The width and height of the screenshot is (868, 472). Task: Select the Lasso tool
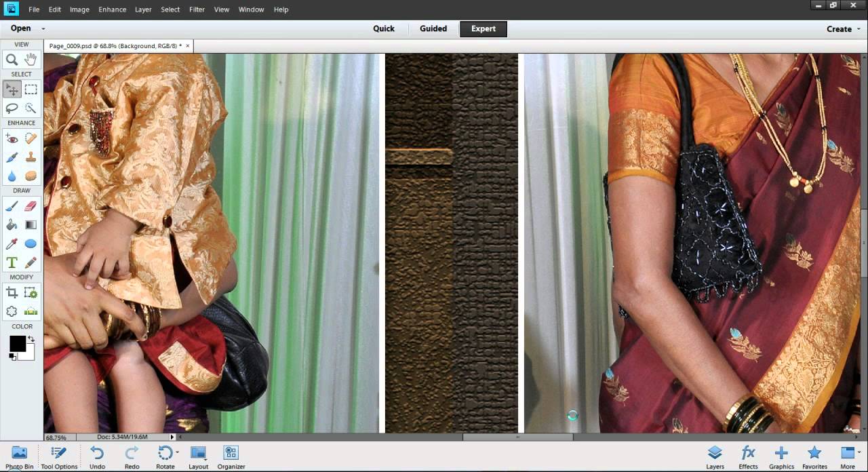point(12,108)
